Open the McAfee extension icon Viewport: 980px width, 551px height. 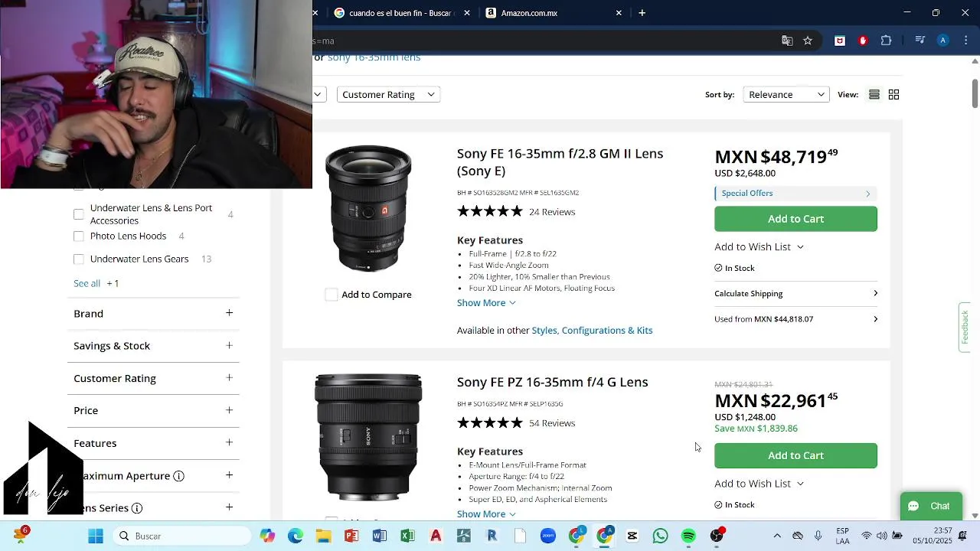[840, 41]
